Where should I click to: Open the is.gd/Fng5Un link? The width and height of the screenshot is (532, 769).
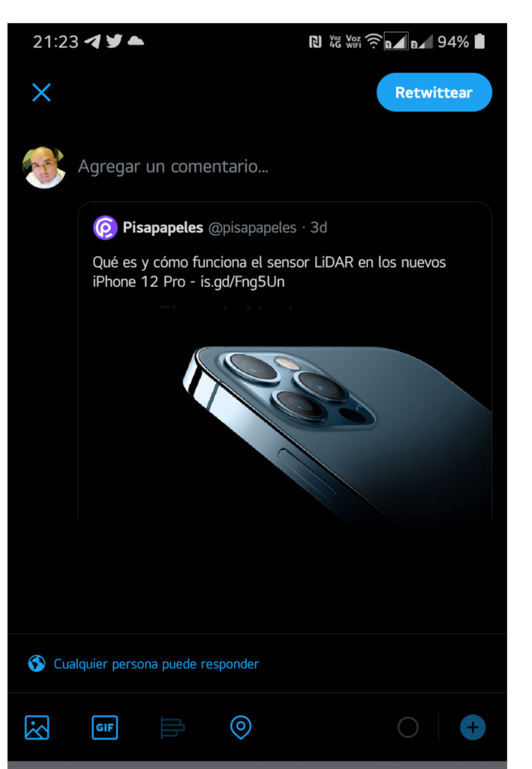242,282
